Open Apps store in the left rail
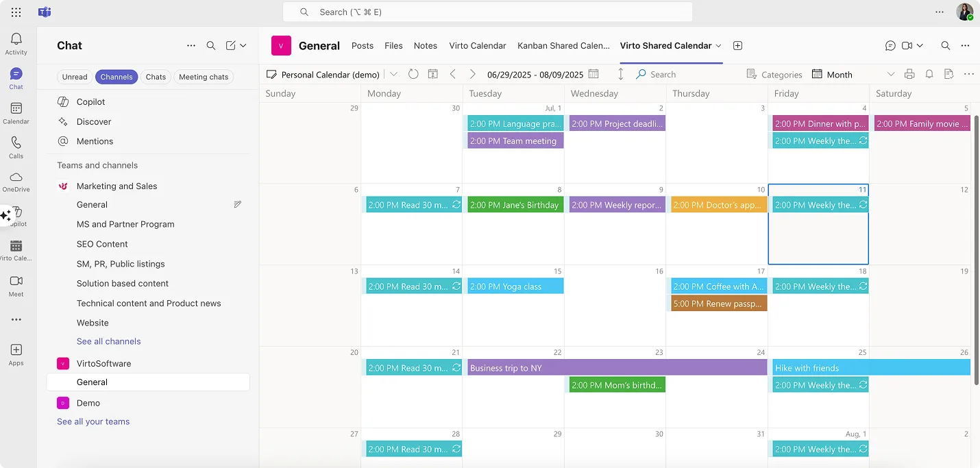Viewport: 980px width, 468px height. point(16,355)
